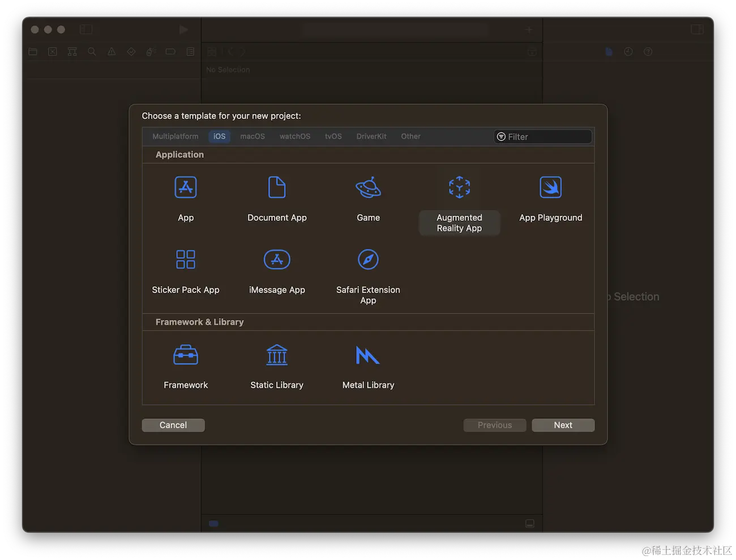Click the template Filter field

[x=543, y=136]
